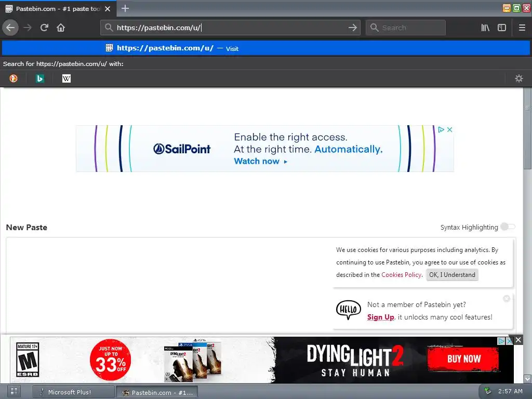
Task: Click the Dying Light 2 game covers
Action: coord(193,361)
